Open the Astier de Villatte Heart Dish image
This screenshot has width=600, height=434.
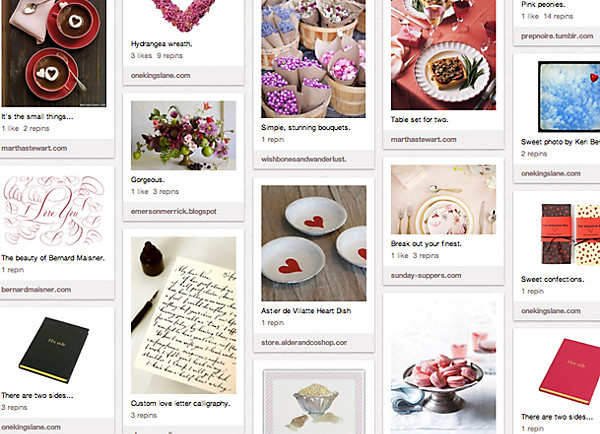(x=313, y=243)
